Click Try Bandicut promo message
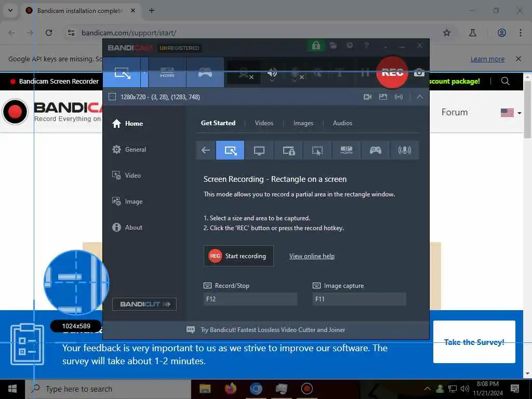 (265, 330)
